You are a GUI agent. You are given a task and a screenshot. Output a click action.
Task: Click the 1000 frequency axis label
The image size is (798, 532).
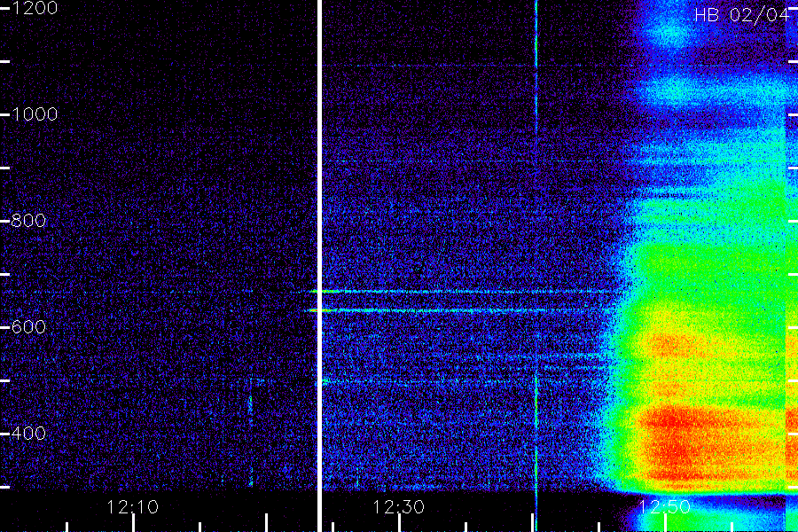(34, 114)
